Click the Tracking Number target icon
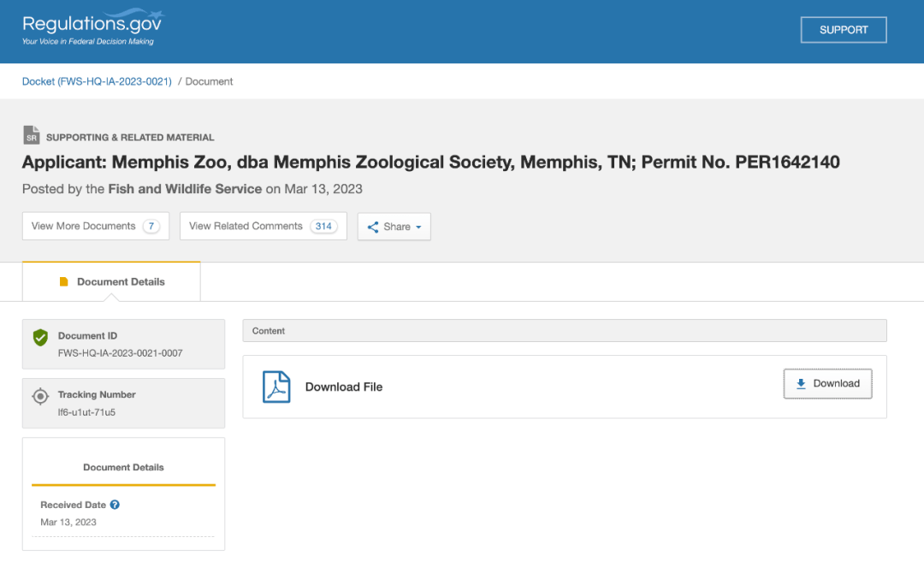The image size is (924, 573). tap(40, 396)
